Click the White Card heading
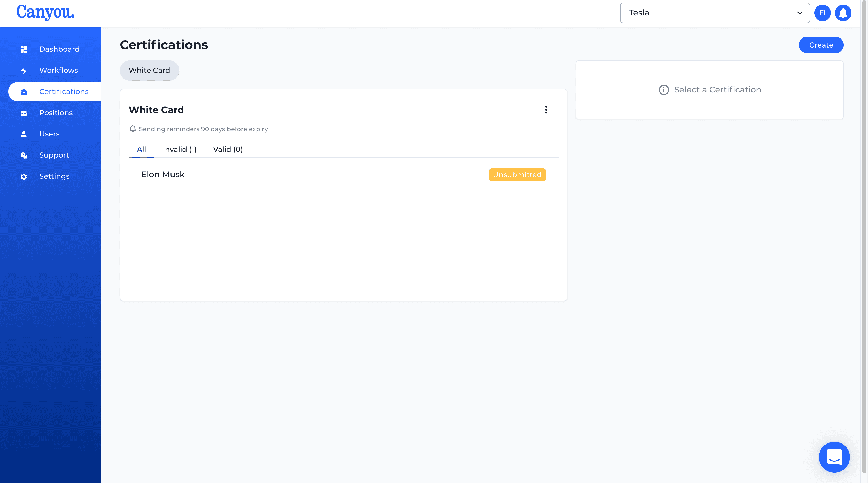 click(x=156, y=110)
